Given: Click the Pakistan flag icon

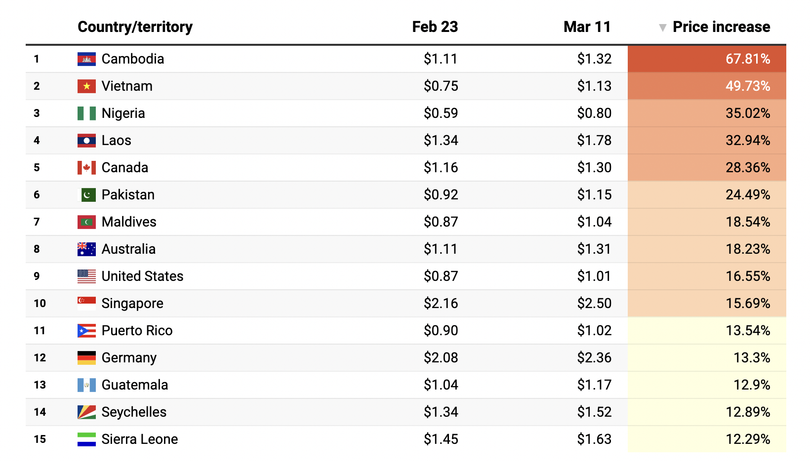Looking at the screenshot, I should (x=88, y=195).
